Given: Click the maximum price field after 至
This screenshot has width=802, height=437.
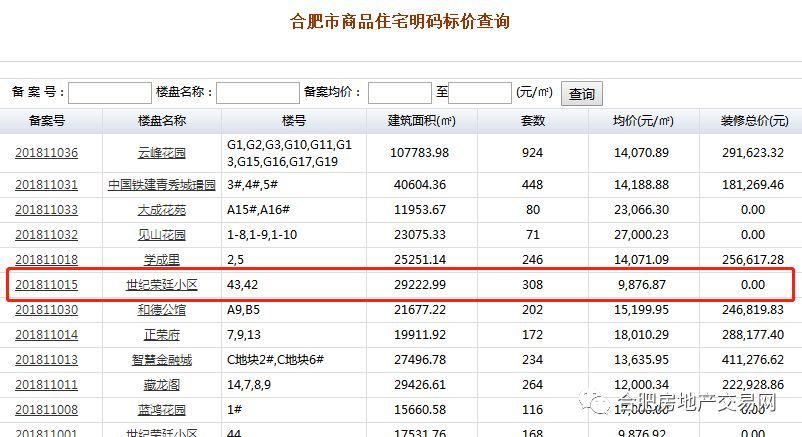Looking at the screenshot, I should [x=480, y=93].
